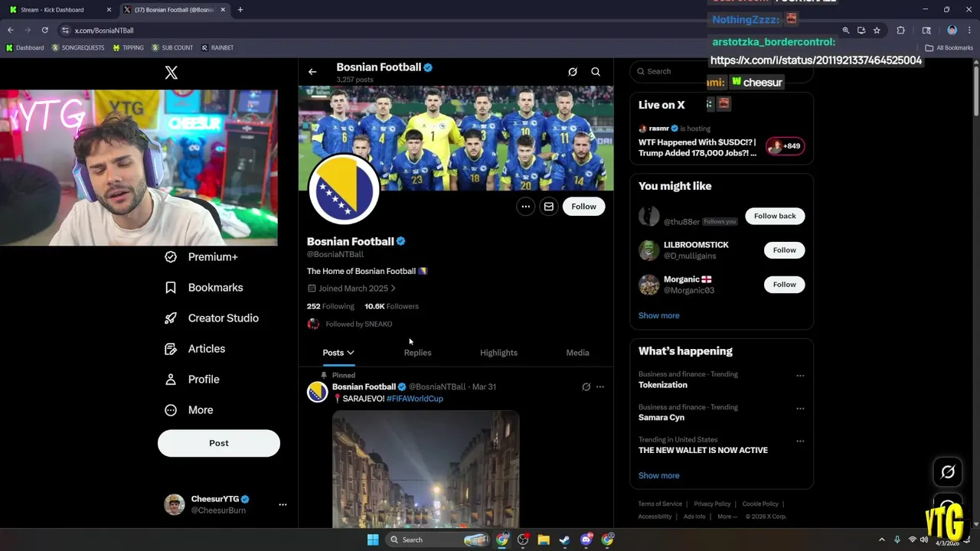The height and width of the screenshot is (551, 980).
Task: Open Chrome profile avatar
Action: 952,31
